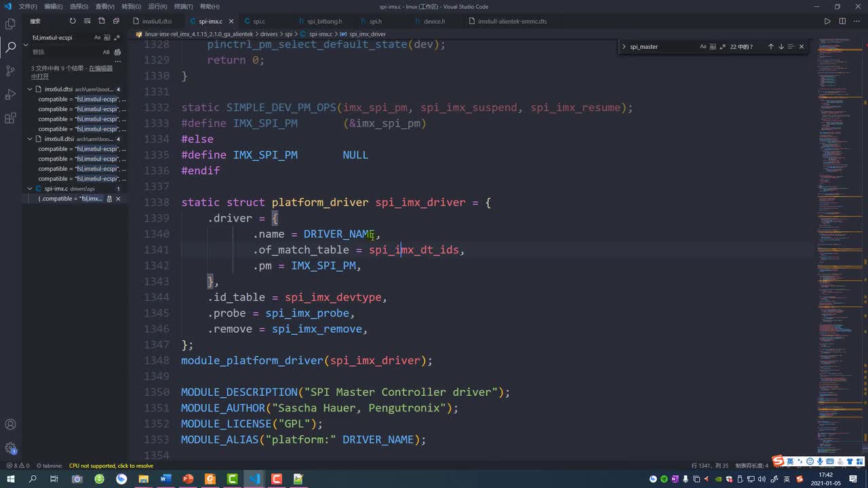The width and height of the screenshot is (868, 488).
Task: Collapse spi-imx.c search results group
Action: tap(30, 188)
